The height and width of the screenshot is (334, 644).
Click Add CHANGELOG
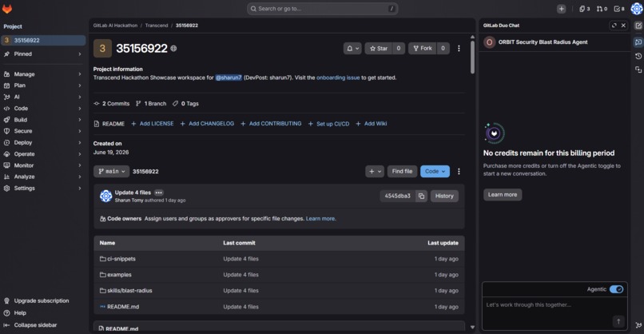tap(207, 124)
